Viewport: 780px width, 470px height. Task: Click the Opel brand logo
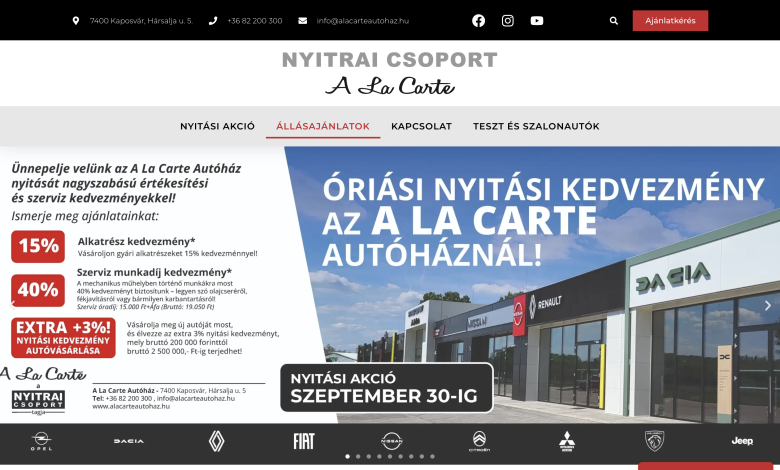coord(41,440)
